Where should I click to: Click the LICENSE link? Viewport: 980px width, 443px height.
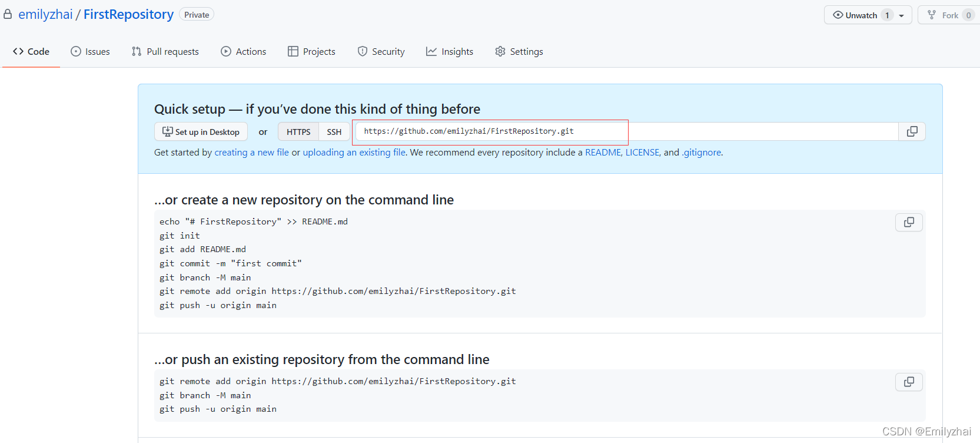pyautogui.click(x=642, y=152)
